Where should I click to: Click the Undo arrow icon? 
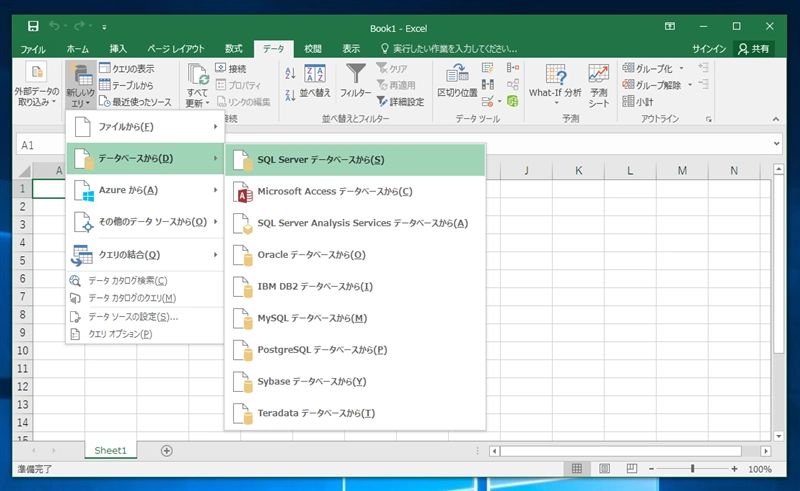[x=54, y=26]
